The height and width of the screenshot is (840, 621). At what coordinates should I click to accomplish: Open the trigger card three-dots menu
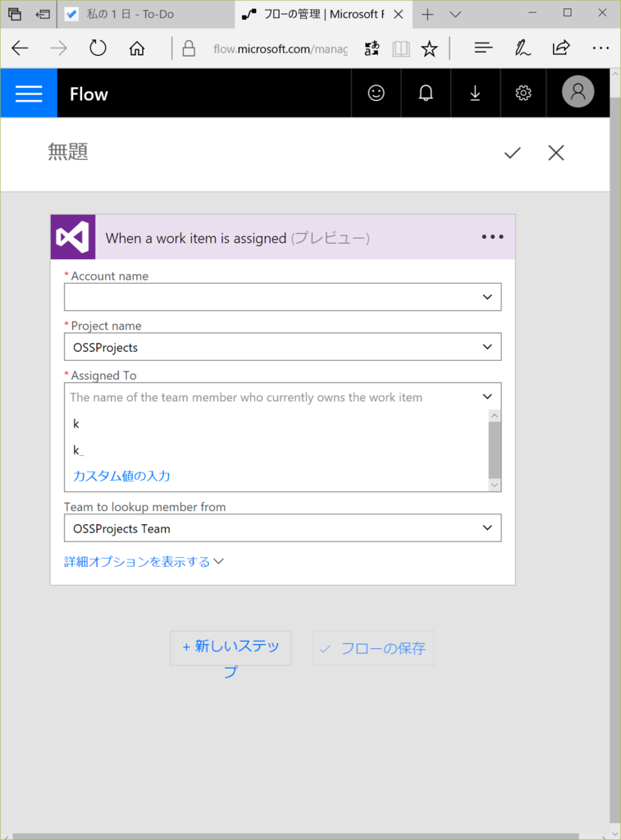(492, 237)
